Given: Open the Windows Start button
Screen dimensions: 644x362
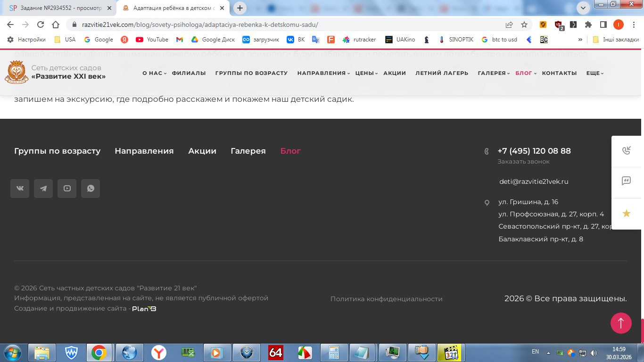Looking at the screenshot, I should pyautogui.click(x=12, y=353).
